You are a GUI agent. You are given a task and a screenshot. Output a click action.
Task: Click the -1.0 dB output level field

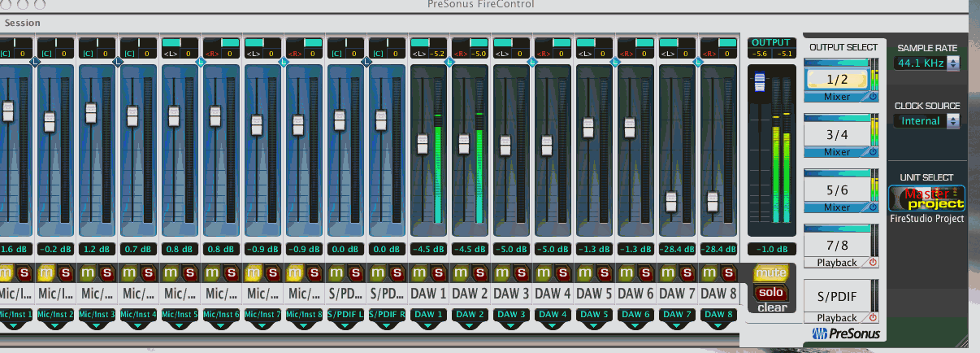pyautogui.click(x=770, y=249)
